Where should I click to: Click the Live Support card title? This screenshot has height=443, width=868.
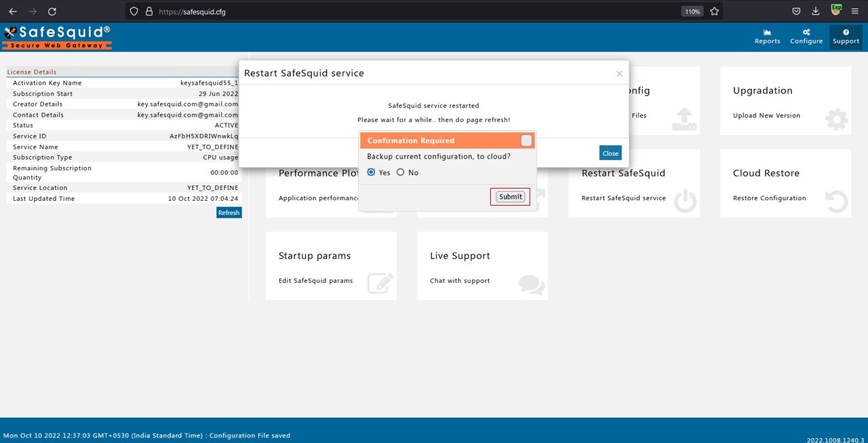coord(460,256)
